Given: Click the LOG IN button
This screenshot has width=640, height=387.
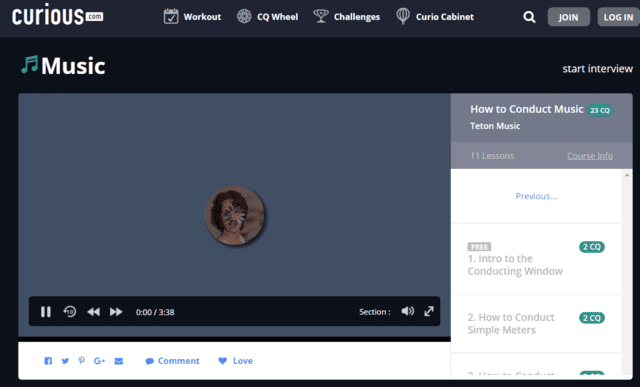Looking at the screenshot, I should coord(618,17).
